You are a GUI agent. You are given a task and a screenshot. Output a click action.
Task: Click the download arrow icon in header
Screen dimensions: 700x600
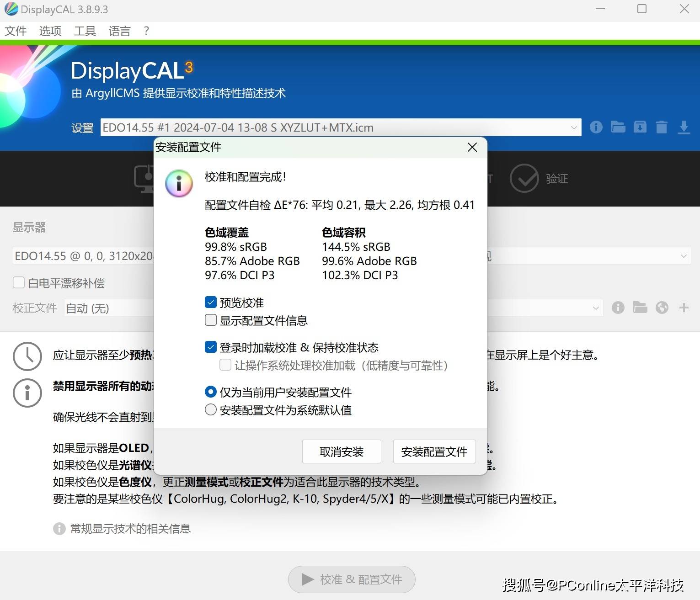point(684,127)
